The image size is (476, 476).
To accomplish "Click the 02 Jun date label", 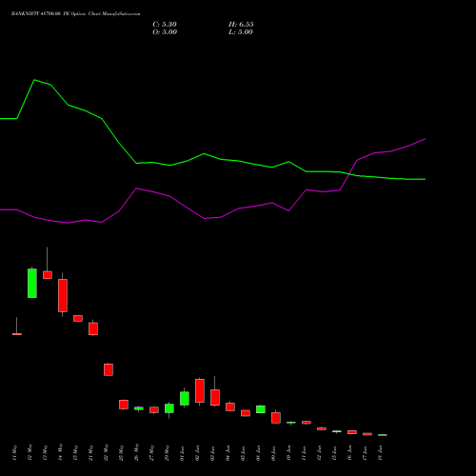I will click(198, 453).
